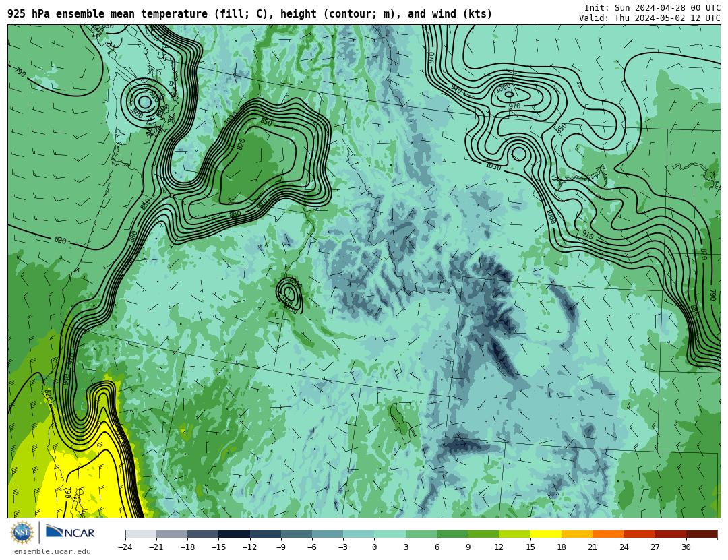The width and height of the screenshot is (728, 560).
Task: Click the 9 colorbar tick label
Action: pos(468,547)
